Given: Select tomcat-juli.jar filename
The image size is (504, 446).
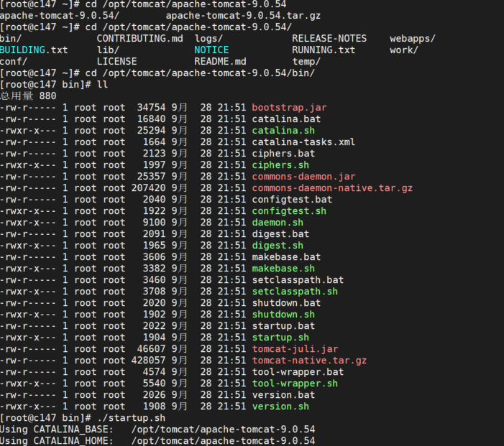Looking at the screenshot, I should (x=295, y=349).
